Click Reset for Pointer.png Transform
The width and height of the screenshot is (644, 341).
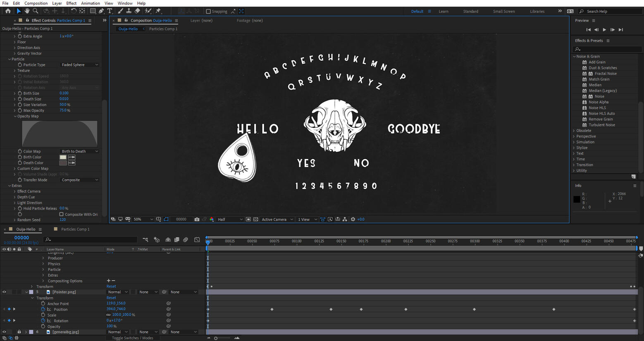pos(111,298)
